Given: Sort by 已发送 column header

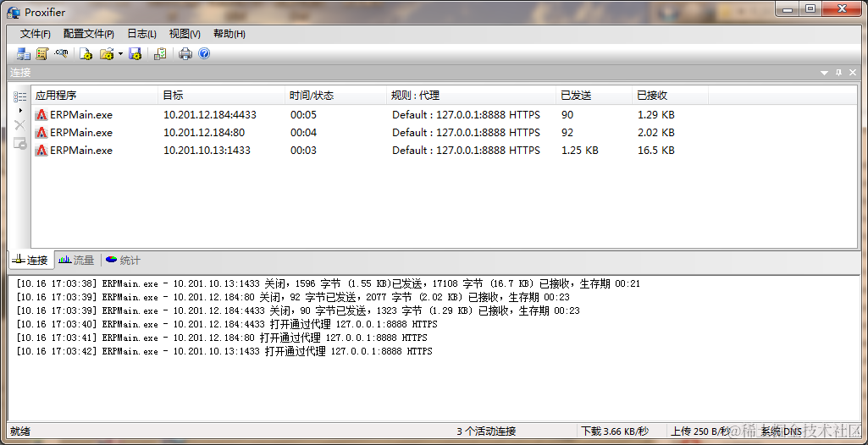Looking at the screenshot, I should [594, 95].
